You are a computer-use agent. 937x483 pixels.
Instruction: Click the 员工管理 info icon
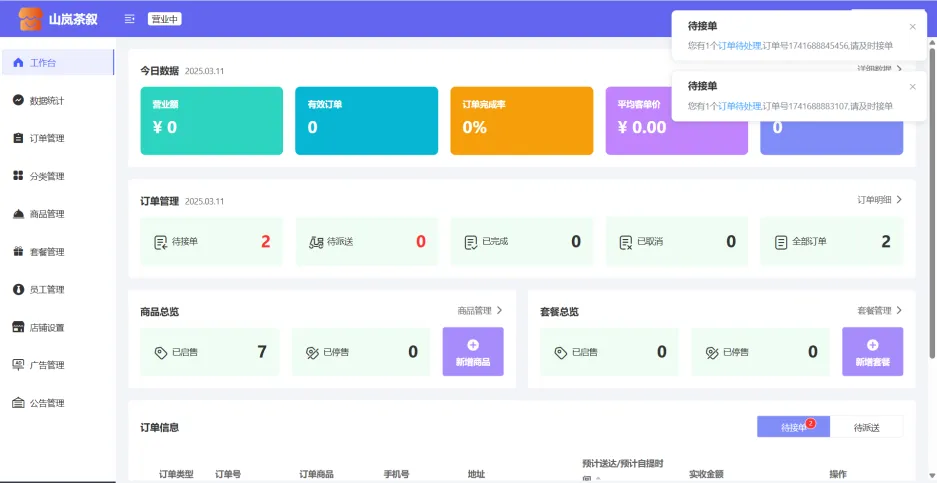pyautogui.click(x=18, y=289)
